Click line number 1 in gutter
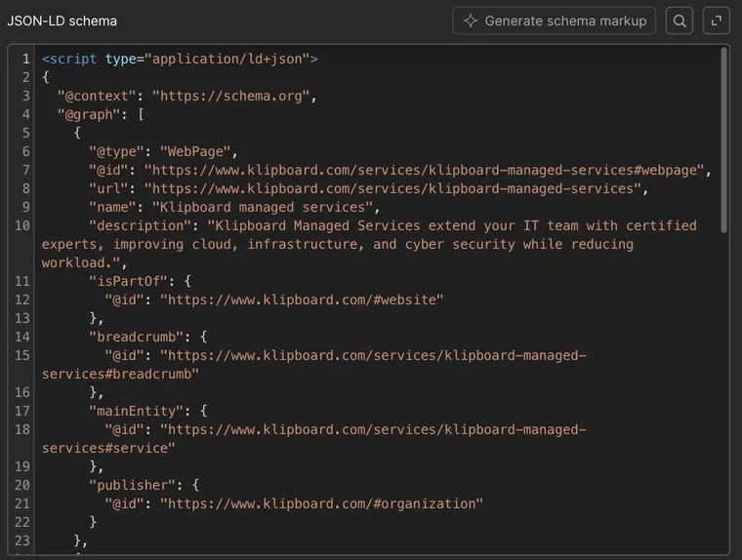The image size is (742, 560). click(x=26, y=60)
